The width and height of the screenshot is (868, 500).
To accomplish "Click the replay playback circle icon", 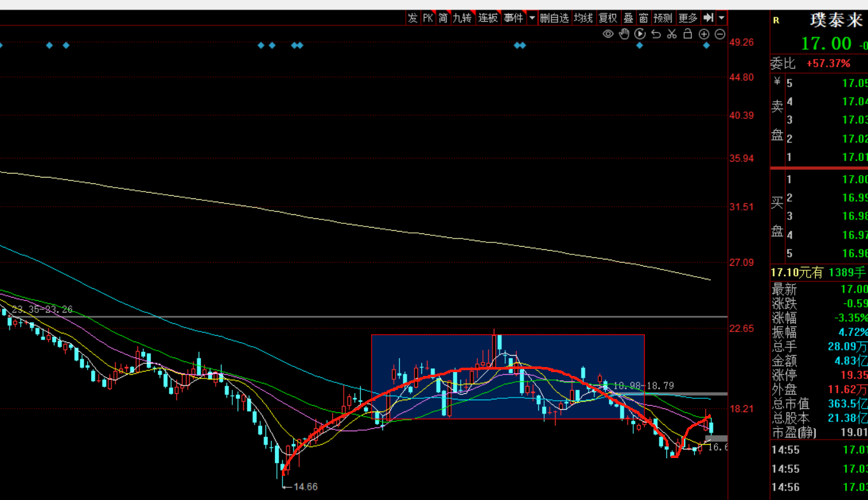I will 640,34.
